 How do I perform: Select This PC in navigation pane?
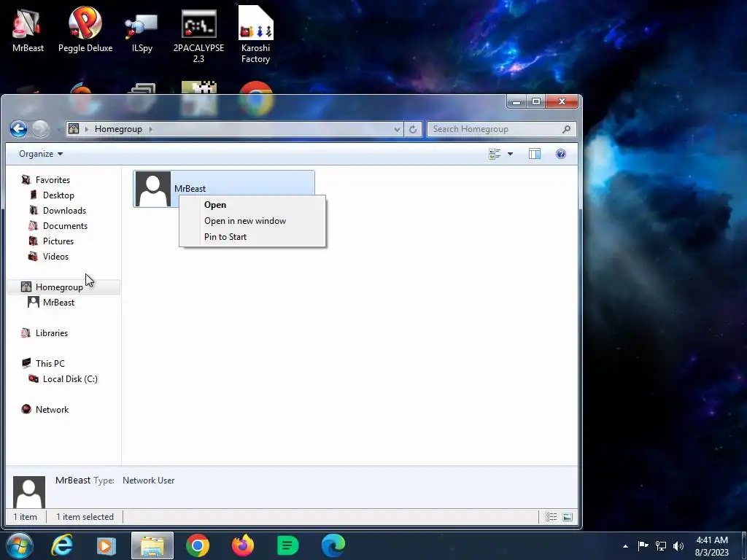click(x=50, y=364)
